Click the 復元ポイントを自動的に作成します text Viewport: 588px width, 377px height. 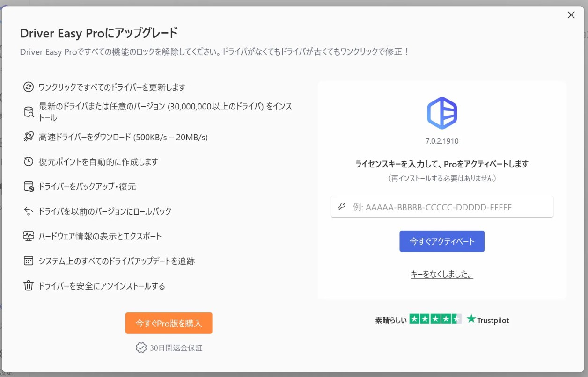tap(98, 162)
